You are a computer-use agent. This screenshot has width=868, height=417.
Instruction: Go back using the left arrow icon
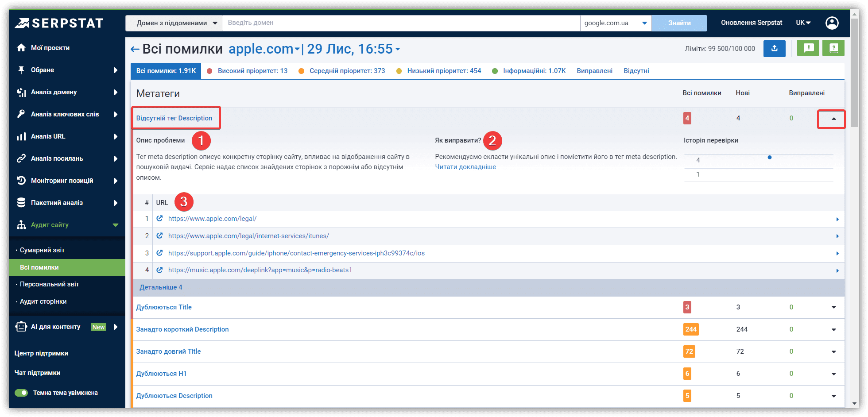(135, 49)
